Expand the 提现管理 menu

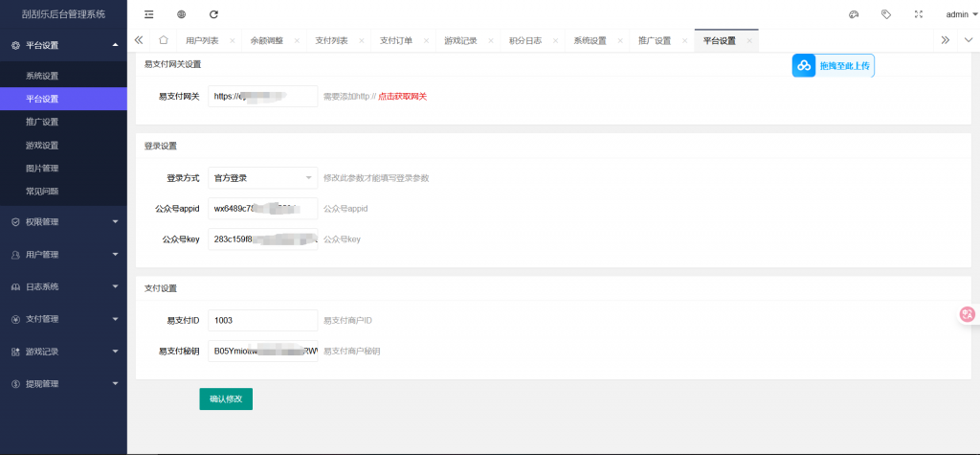tap(63, 384)
